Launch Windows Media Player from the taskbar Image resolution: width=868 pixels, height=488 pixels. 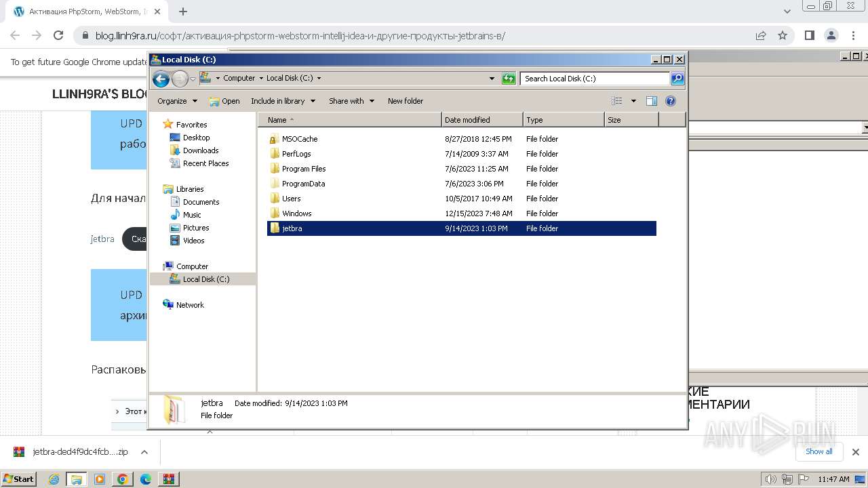[x=100, y=479]
